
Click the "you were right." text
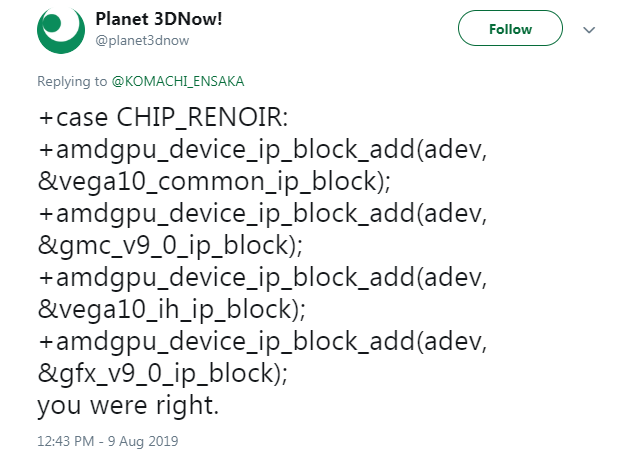click(x=128, y=407)
